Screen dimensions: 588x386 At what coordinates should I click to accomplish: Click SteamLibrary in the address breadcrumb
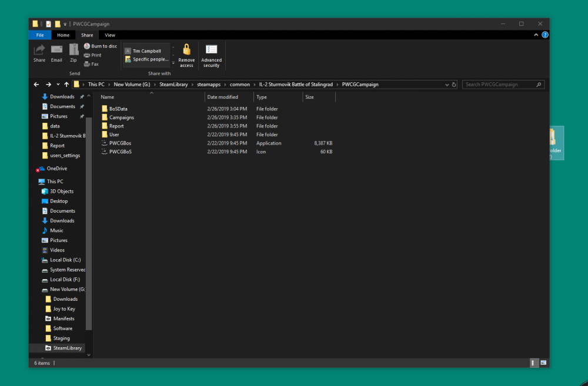pos(173,85)
